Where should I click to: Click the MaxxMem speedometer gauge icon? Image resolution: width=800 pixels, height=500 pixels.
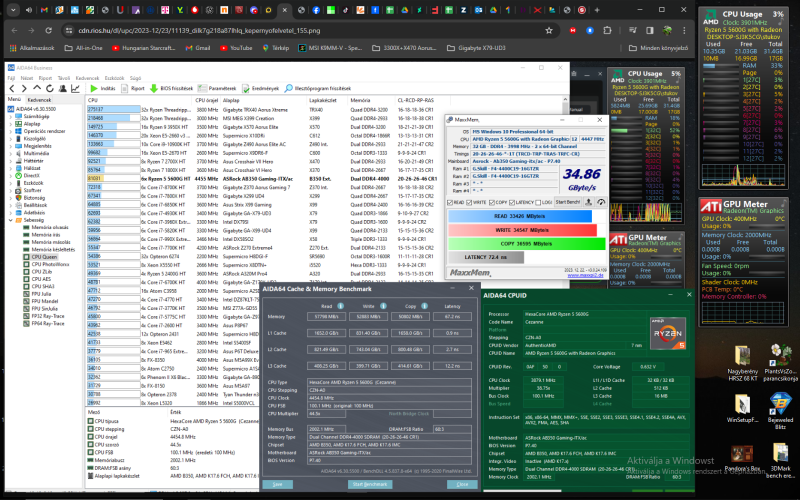pyautogui.click(x=601, y=202)
